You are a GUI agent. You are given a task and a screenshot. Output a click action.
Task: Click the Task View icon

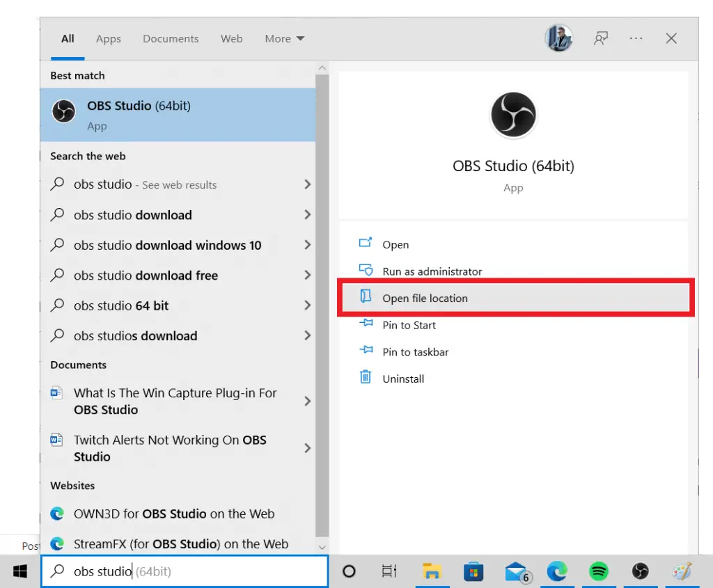coord(389,571)
